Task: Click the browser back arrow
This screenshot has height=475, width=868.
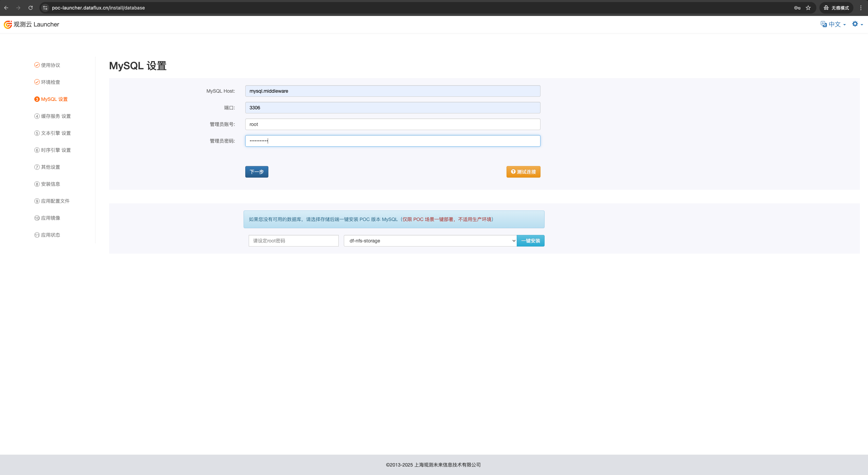Action: click(x=6, y=8)
